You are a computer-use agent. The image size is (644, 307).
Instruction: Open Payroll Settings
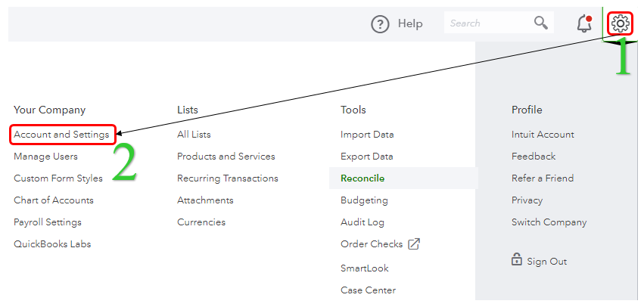click(48, 222)
